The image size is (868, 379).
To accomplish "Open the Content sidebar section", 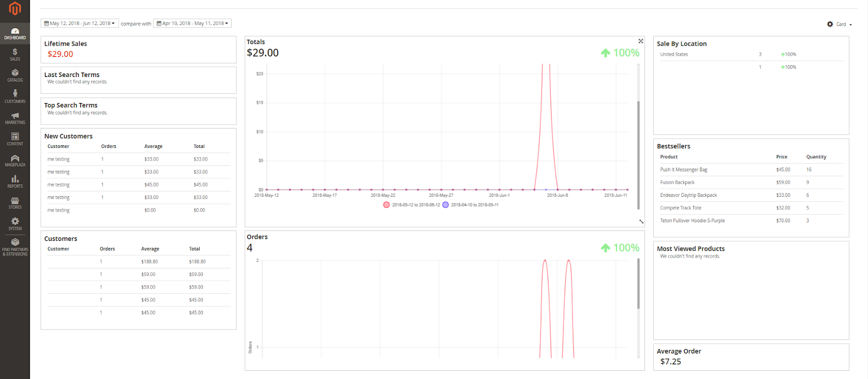I will [x=15, y=139].
